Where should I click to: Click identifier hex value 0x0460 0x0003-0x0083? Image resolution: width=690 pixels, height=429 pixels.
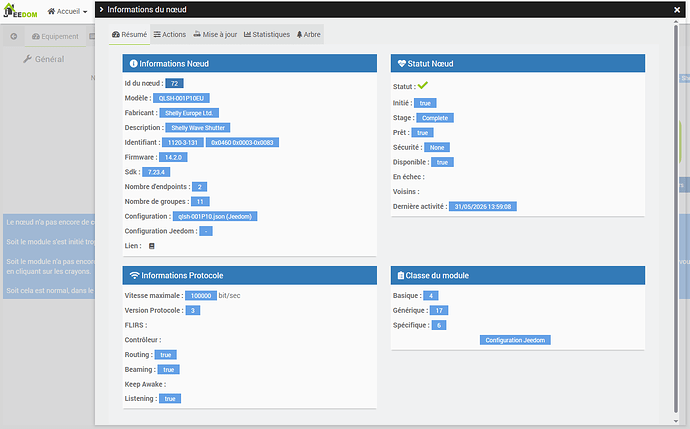coord(242,143)
